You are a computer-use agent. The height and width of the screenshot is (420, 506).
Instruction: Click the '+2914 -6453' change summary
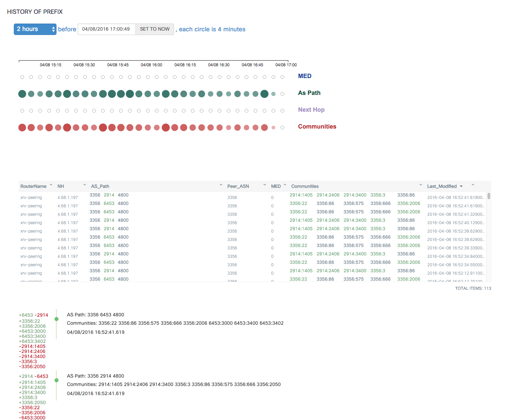34,377
